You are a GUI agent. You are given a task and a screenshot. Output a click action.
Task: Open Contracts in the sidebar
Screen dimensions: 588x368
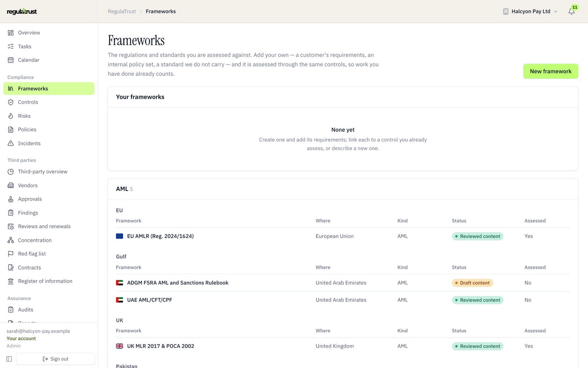[x=49, y=268]
